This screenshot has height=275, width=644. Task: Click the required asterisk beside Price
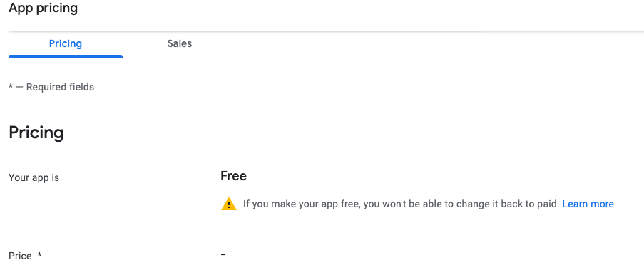(39, 255)
